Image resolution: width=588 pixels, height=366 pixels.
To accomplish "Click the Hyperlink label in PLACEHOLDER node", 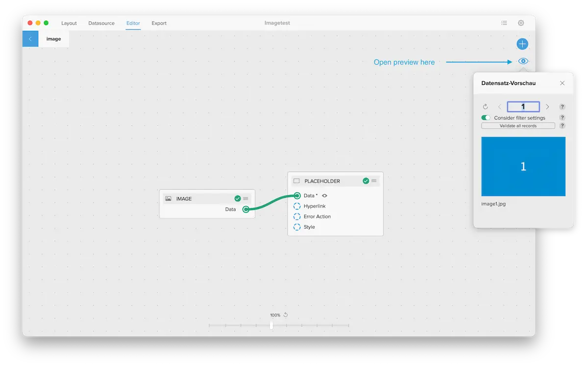I will 315,206.
